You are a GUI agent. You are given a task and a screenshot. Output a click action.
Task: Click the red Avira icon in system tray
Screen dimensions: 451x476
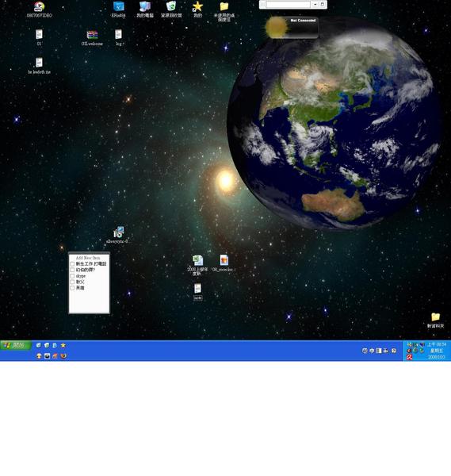coord(410,357)
